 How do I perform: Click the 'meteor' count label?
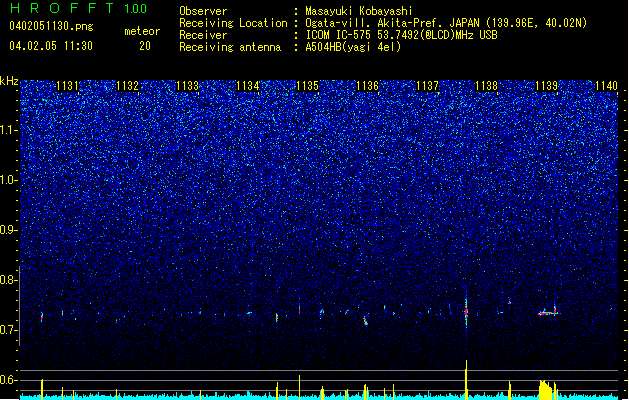pos(142,31)
